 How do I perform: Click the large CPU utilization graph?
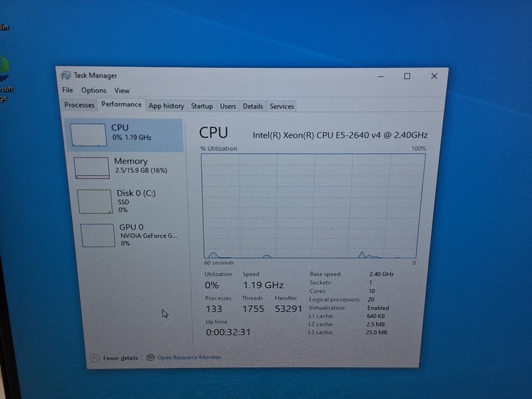[313, 206]
